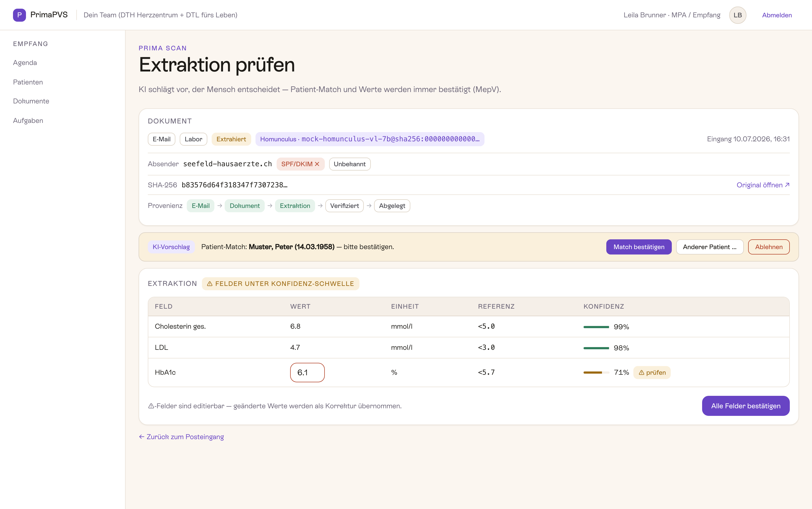Click the warning icon in prüfen badge
This screenshot has width=812, height=509.
[641, 372]
